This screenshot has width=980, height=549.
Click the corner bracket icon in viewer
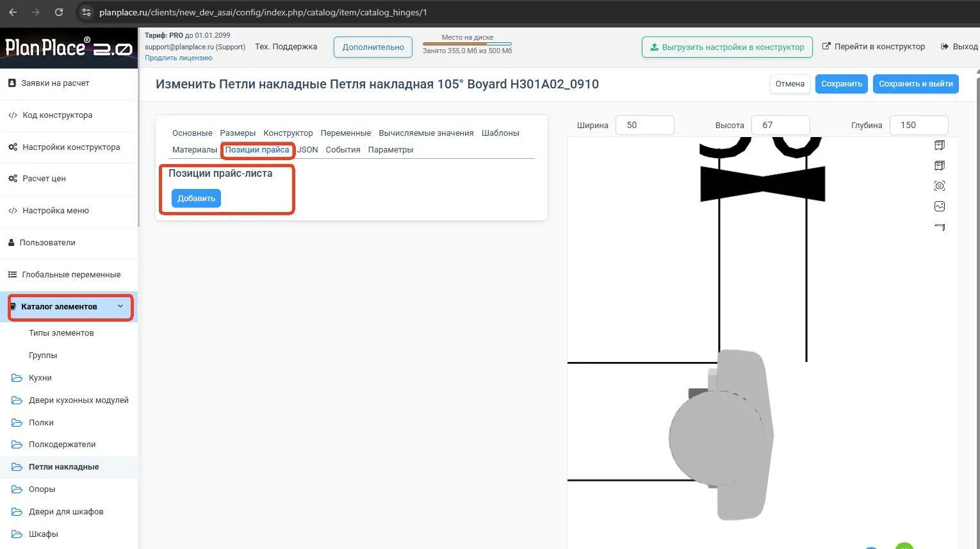[940, 227]
